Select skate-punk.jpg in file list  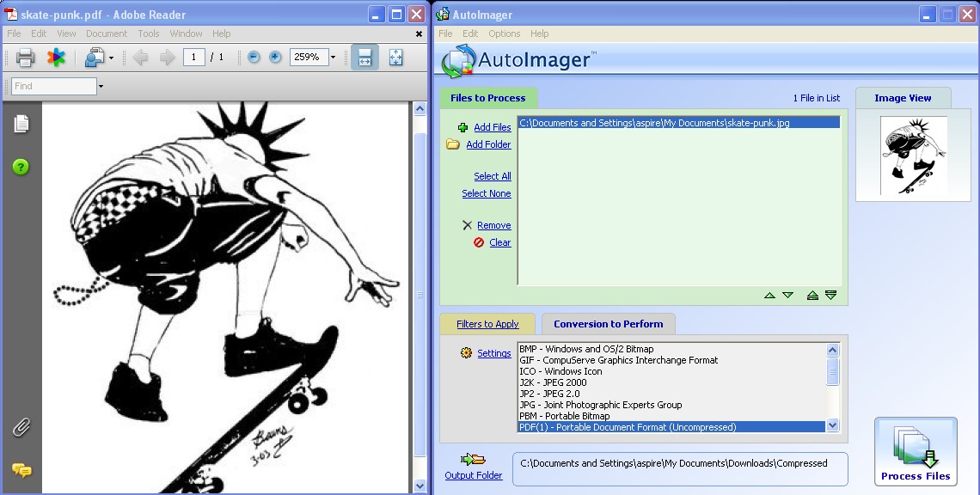[679, 123]
